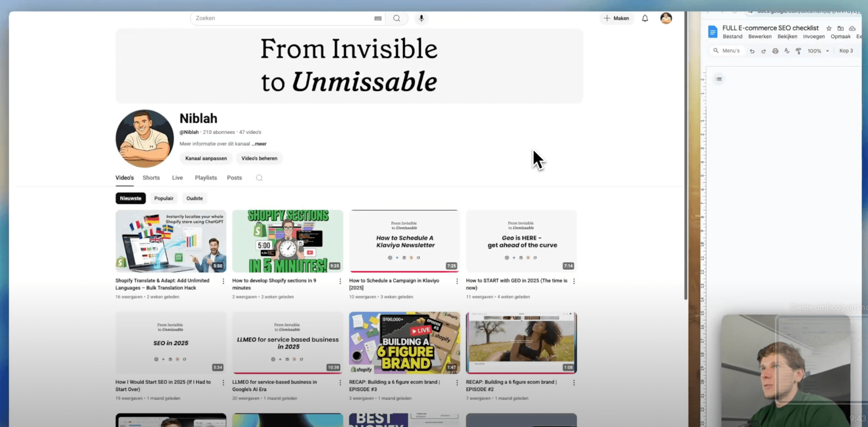Activate voice search microphone icon

point(421,18)
